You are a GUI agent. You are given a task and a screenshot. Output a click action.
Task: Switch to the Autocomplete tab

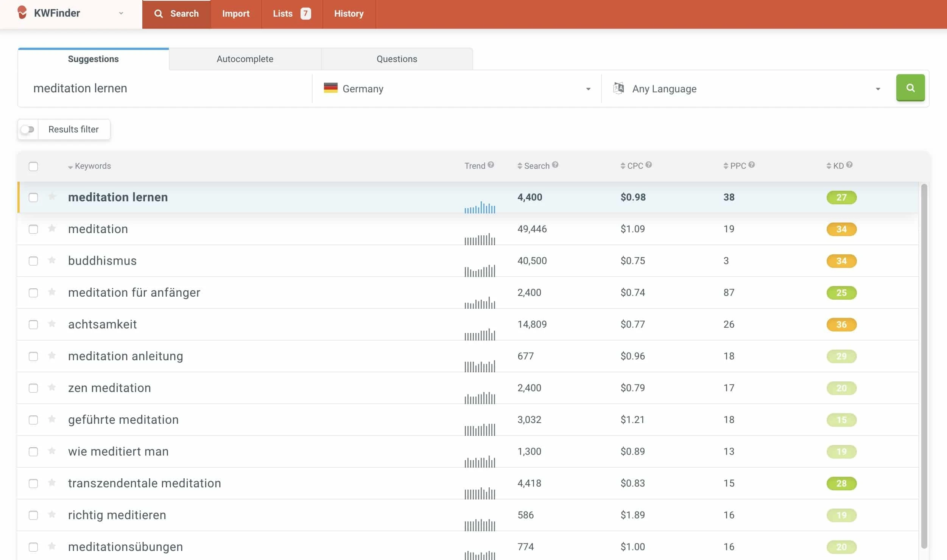[245, 59]
